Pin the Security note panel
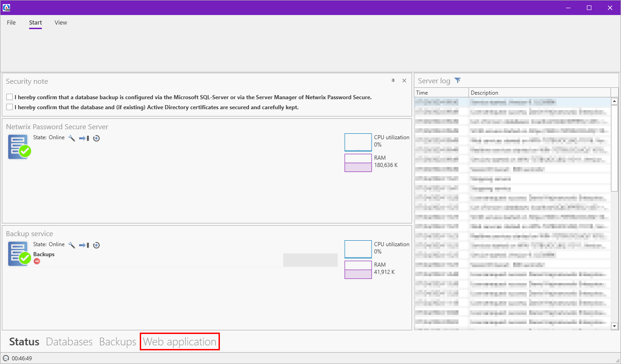 pos(393,81)
